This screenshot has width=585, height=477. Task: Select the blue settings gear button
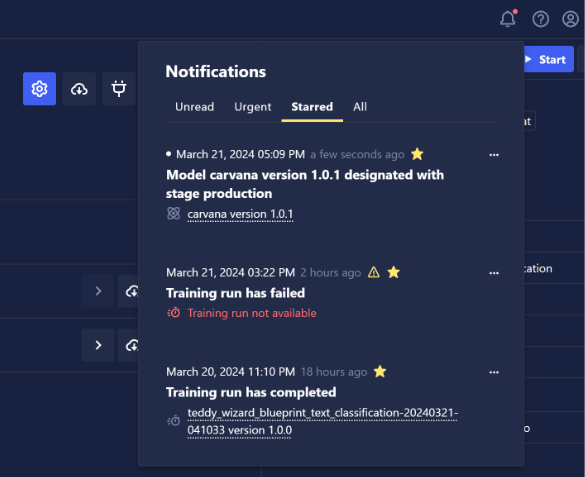point(40,89)
